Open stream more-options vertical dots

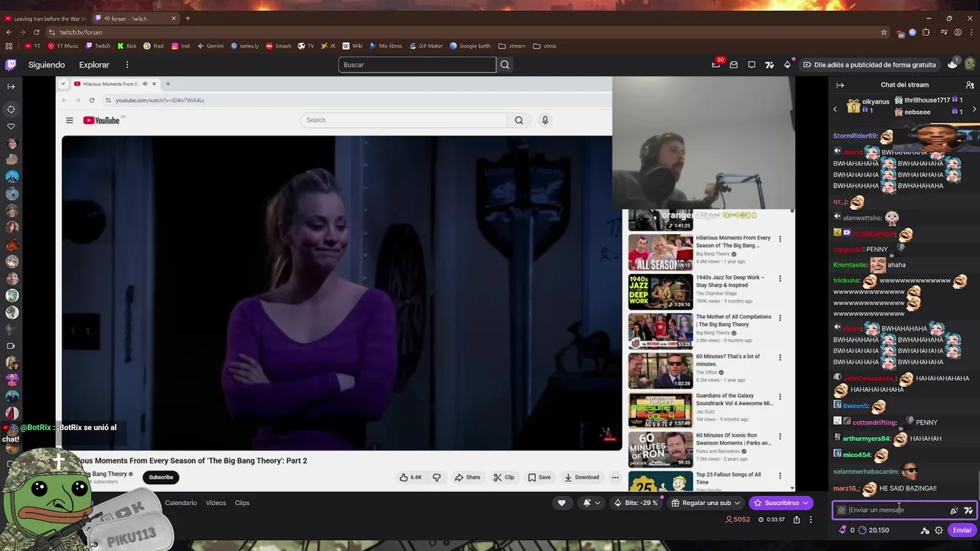(x=811, y=520)
